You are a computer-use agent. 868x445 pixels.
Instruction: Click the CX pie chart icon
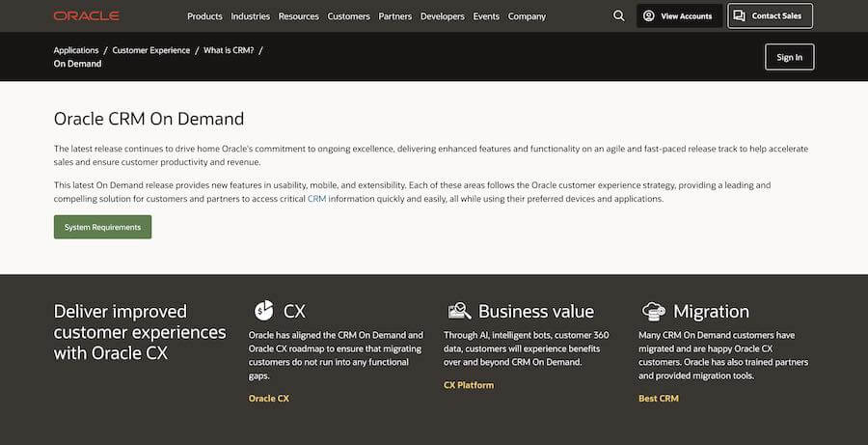point(264,310)
